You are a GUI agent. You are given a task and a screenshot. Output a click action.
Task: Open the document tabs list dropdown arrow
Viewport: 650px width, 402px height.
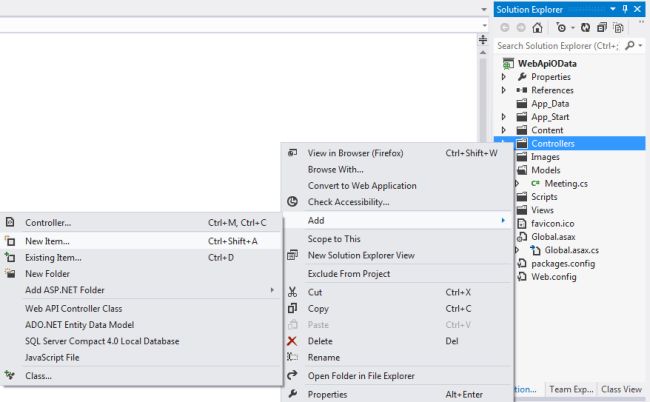pyautogui.click(x=484, y=9)
